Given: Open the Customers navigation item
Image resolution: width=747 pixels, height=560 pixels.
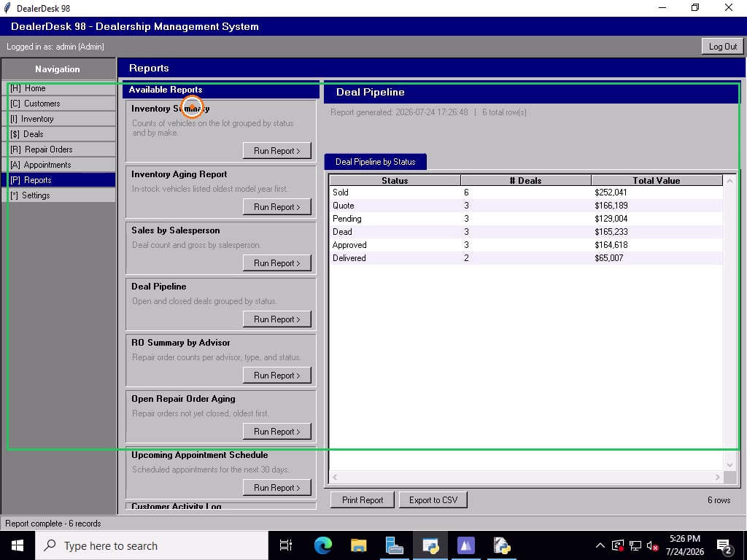Looking at the screenshot, I should pyautogui.click(x=58, y=104).
